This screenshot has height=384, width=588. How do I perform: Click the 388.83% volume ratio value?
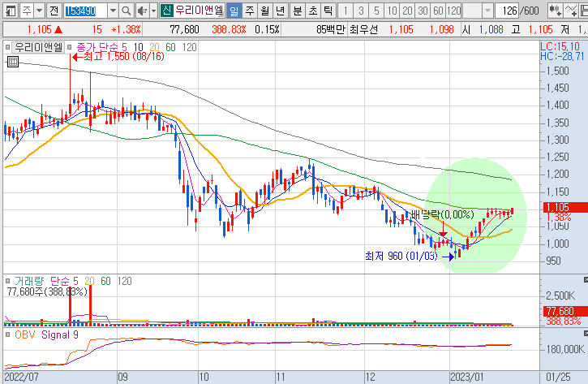point(230,30)
